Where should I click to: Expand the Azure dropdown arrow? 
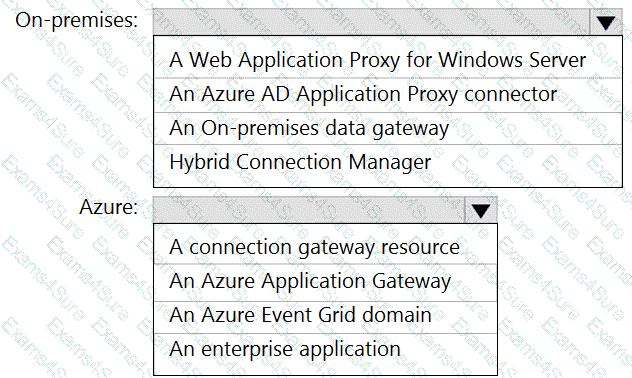pyautogui.click(x=480, y=210)
